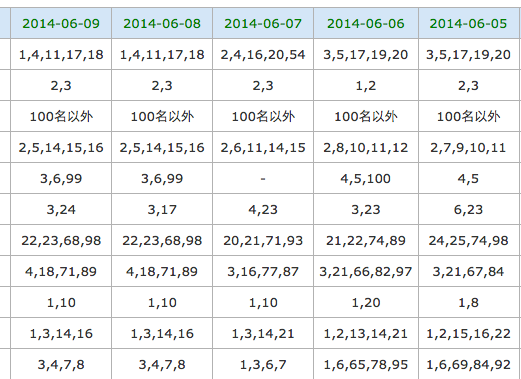
Task: Select the cell reading 2,6,11,14,15
Action: (x=263, y=147)
